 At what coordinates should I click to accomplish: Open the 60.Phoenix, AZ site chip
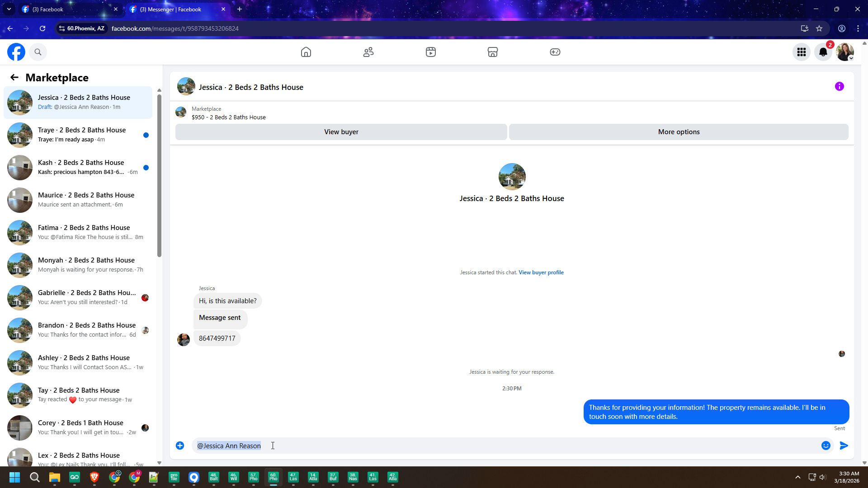82,28
